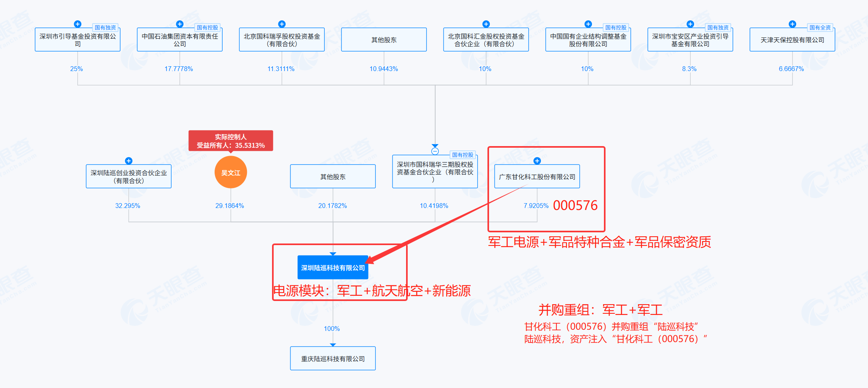
Task: Click 6.6667% shareholding value
Action: click(791, 69)
